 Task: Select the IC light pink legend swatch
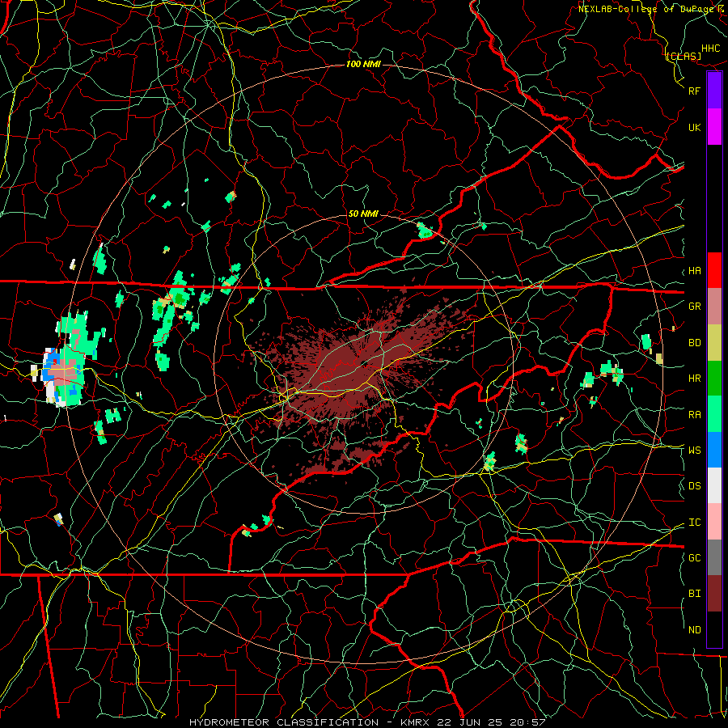pos(714,522)
